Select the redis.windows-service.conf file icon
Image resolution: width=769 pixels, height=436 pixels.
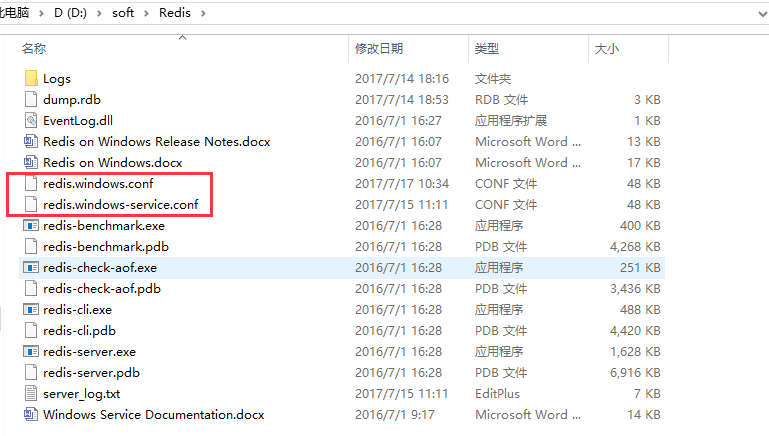point(31,205)
